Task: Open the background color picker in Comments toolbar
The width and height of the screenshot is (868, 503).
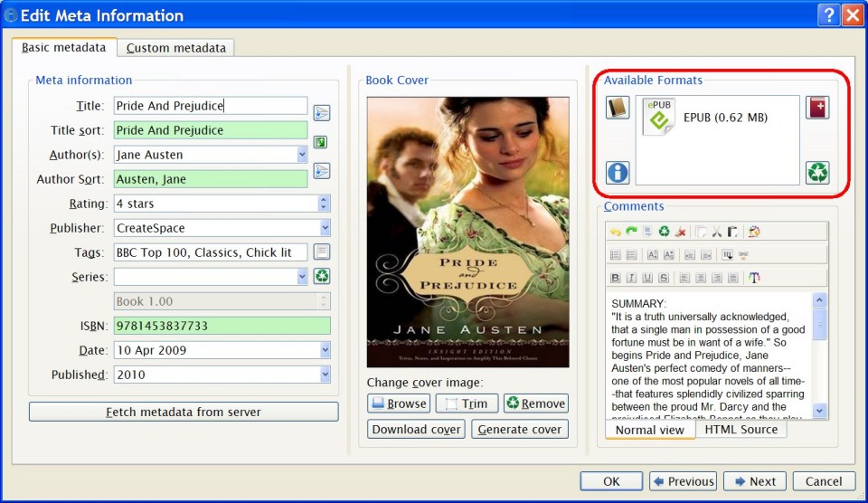Action: tap(754, 232)
